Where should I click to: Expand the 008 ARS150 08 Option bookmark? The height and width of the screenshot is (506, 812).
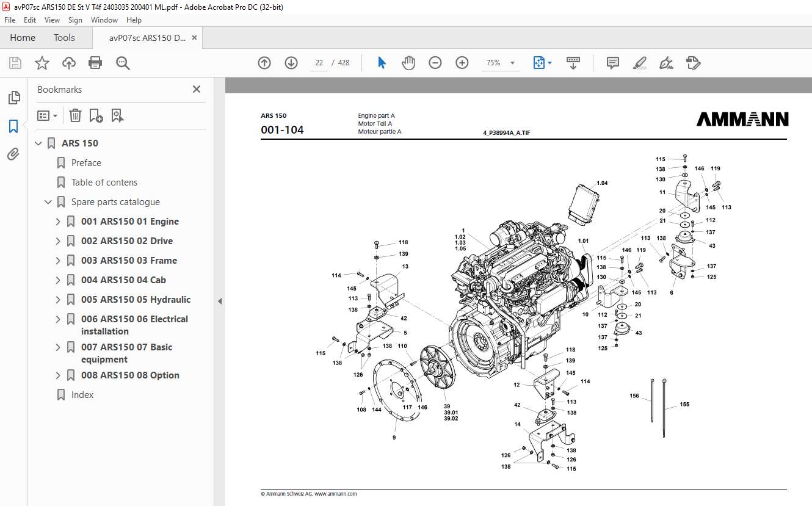58,375
